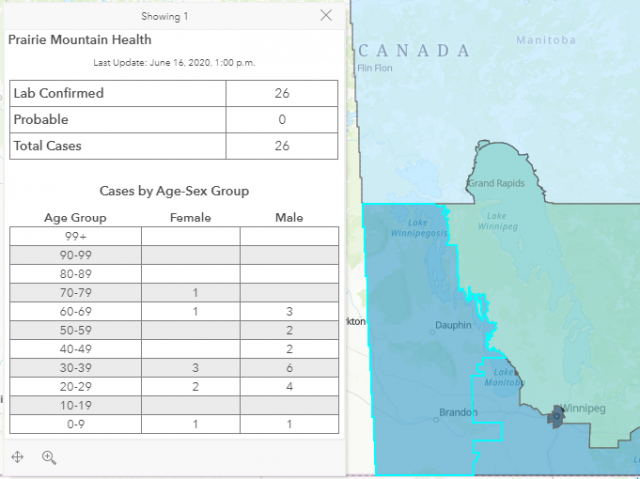Click the Probable value 0

(282, 120)
